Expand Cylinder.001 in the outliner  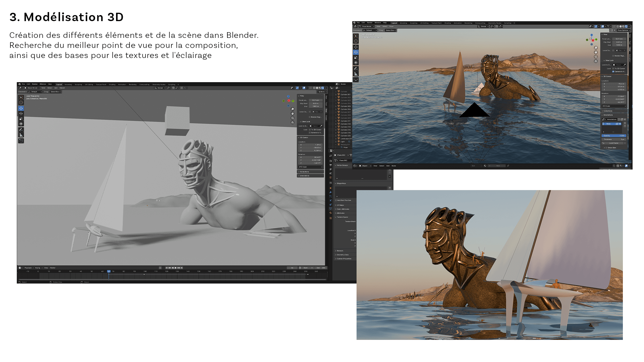point(336,95)
